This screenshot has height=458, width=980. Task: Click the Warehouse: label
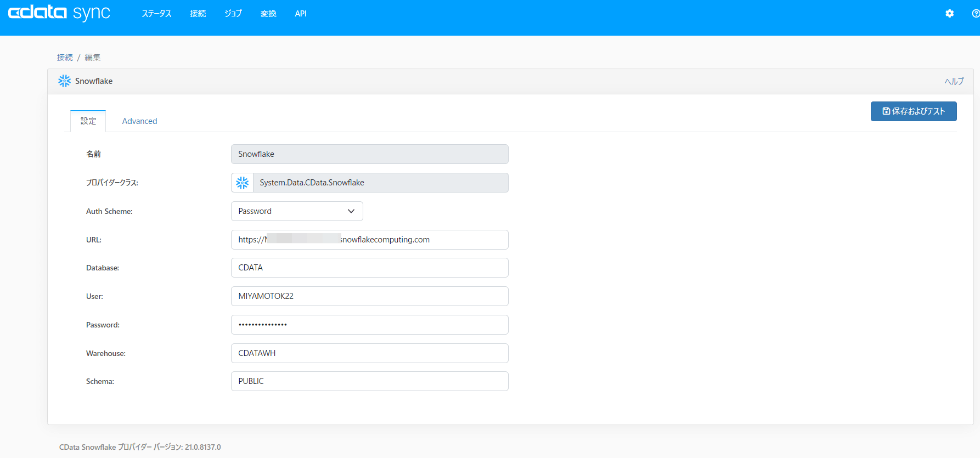[106, 353]
